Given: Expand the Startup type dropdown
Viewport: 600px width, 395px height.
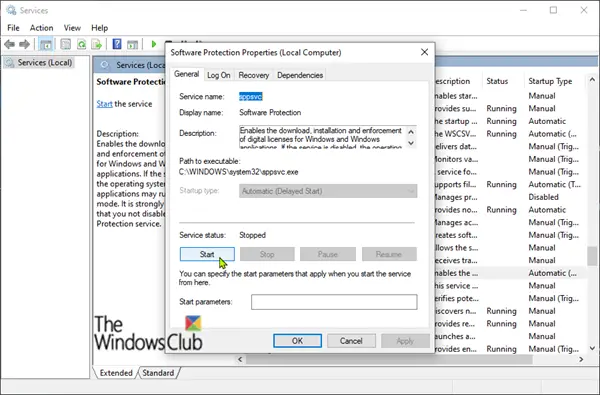Looking at the screenshot, I should click(x=328, y=191).
